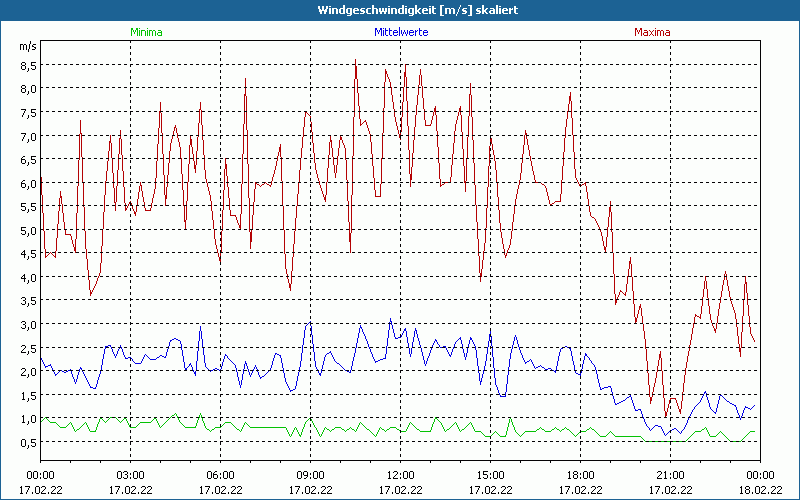Click the 03:00 time axis label
Screen dimensions: 800x500
click(131, 476)
